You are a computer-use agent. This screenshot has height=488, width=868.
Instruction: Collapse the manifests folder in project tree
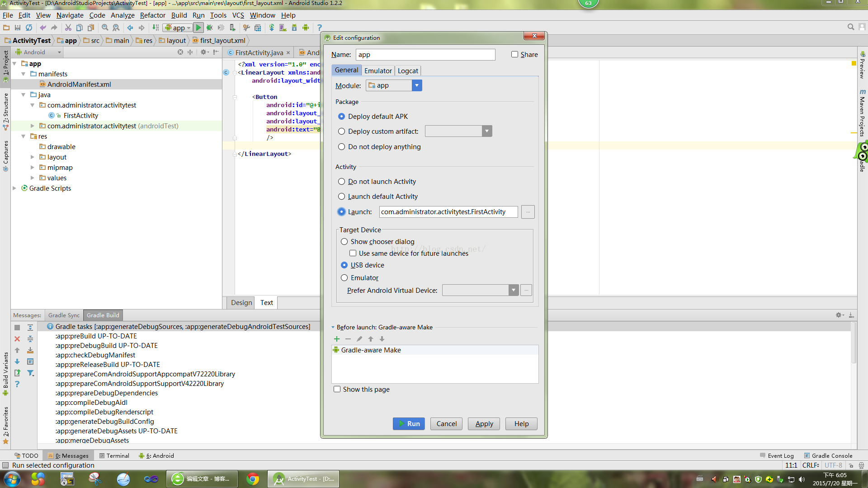point(24,74)
